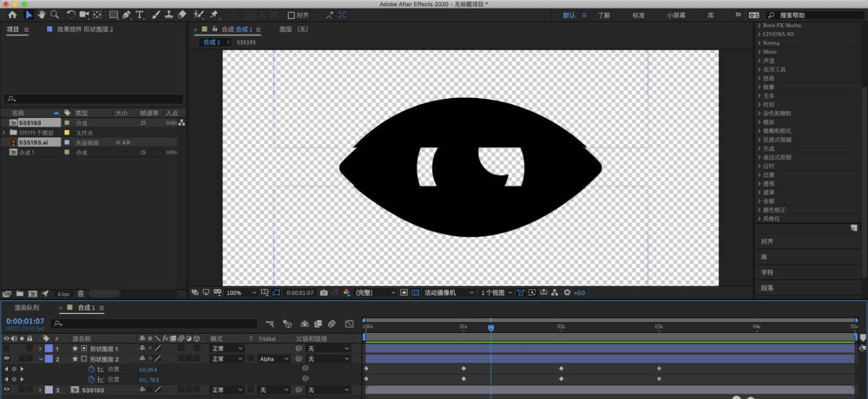Click the 形状图层 2 layer label color swatch
This screenshot has width=868, height=399.
point(49,359)
